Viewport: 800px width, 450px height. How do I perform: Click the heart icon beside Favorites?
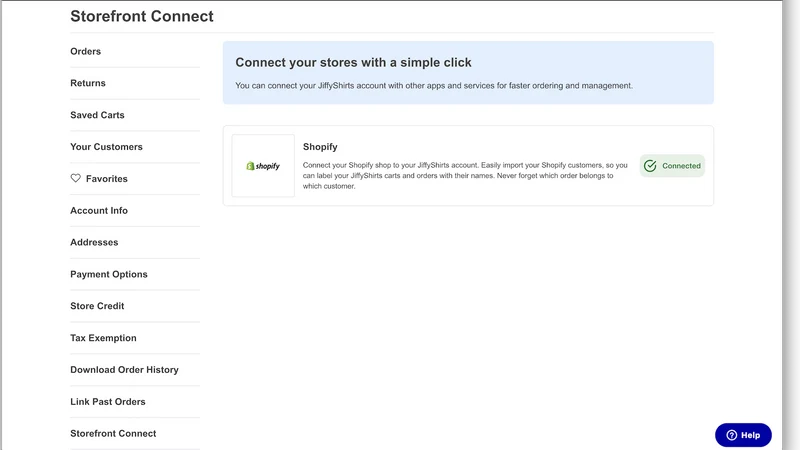76,178
